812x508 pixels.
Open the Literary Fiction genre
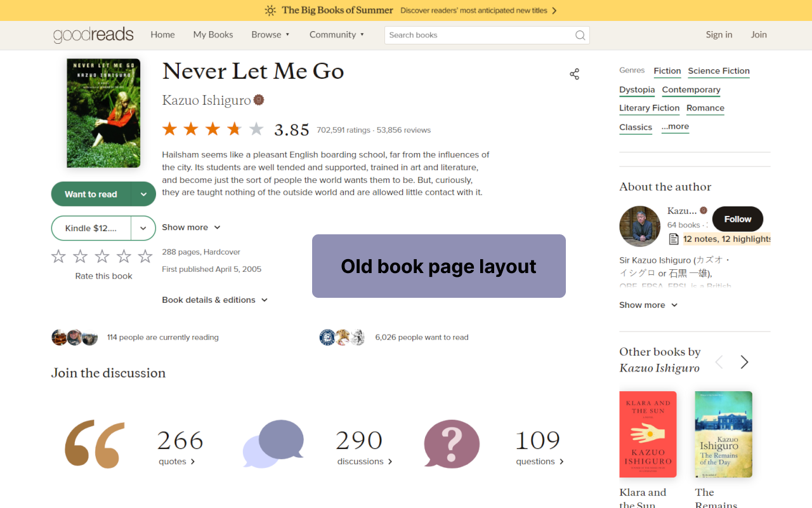coord(649,108)
